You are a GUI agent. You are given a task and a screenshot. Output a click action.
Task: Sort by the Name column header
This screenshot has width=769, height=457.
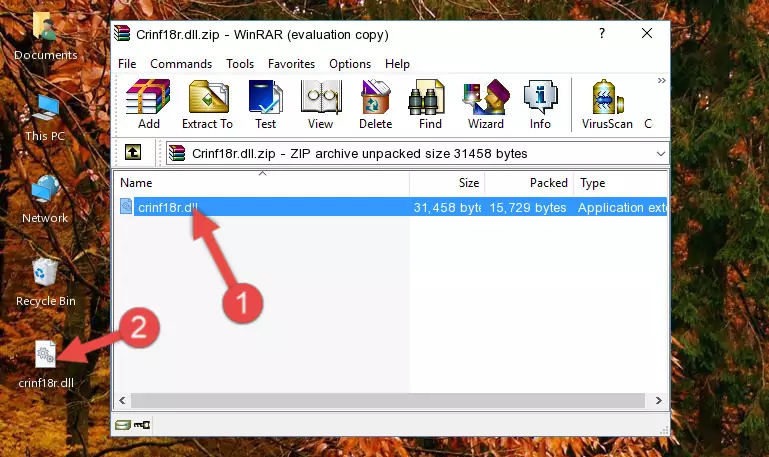coord(262,183)
